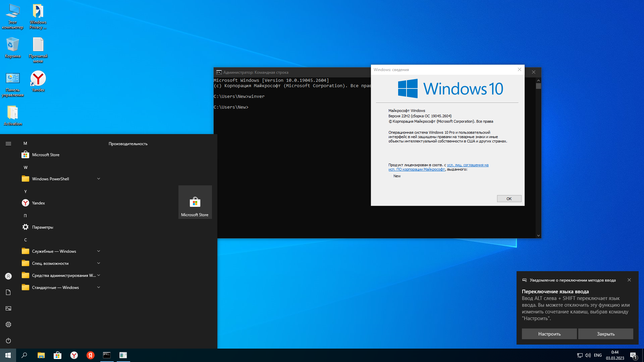Select Параметры in the Start app list
The width and height of the screenshot is (644, 362).
pyautogui.click(x=43, y=227)
